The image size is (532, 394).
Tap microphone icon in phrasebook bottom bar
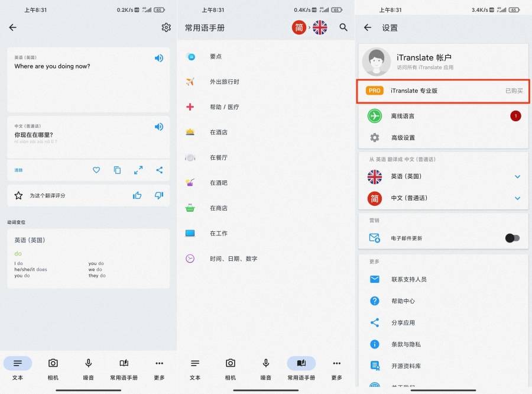pyautogui.click(x=266, y=363)
